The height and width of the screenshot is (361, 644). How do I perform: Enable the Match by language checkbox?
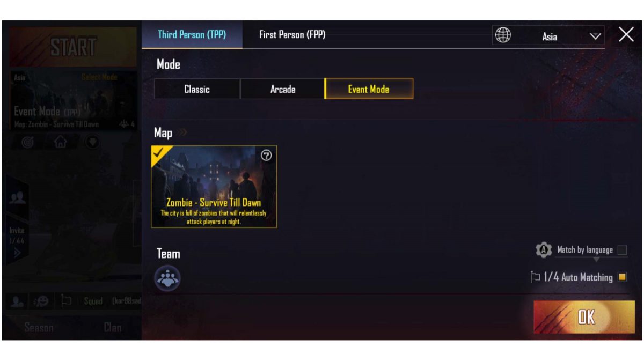pyautogui.click(x=622, y=250)
